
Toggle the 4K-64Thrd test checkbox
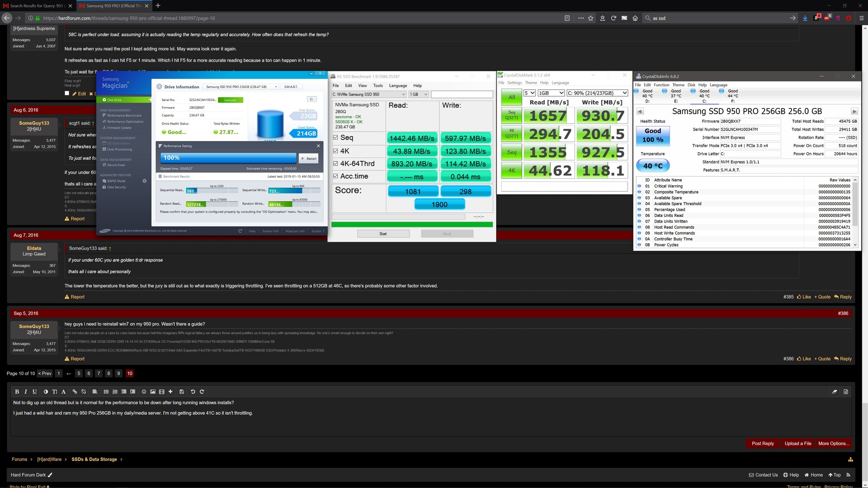335,164
